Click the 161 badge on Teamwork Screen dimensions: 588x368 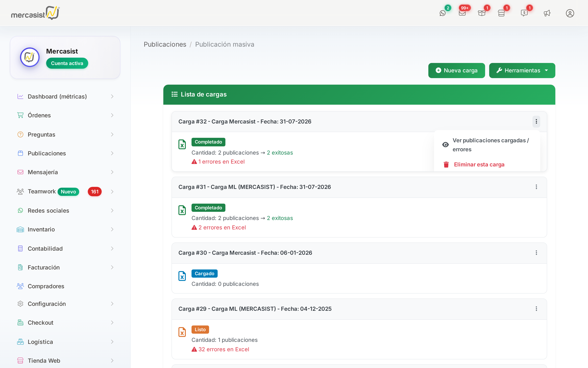pyautogui.click(x=95, y=192)
